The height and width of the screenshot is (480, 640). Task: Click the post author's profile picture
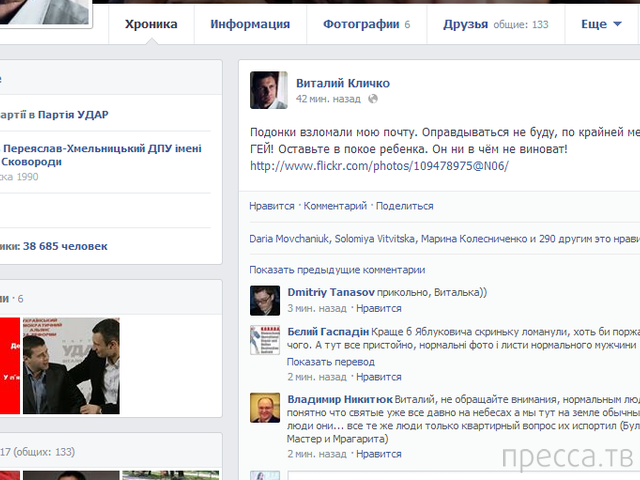(268, 90)
